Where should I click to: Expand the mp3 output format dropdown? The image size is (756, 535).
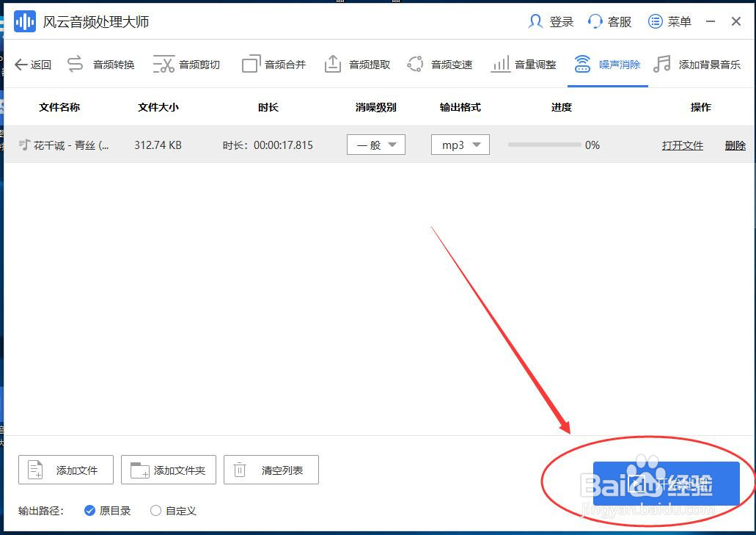[460, 145]
